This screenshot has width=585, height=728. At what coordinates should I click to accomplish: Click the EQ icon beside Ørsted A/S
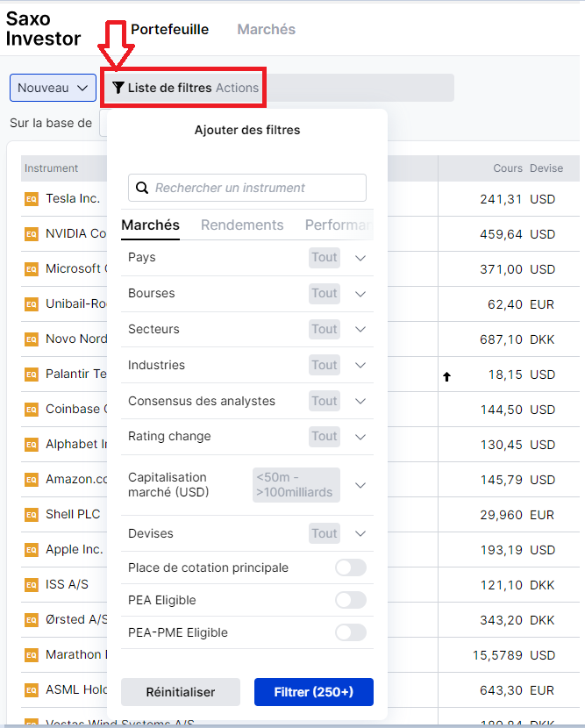point(32,620)
